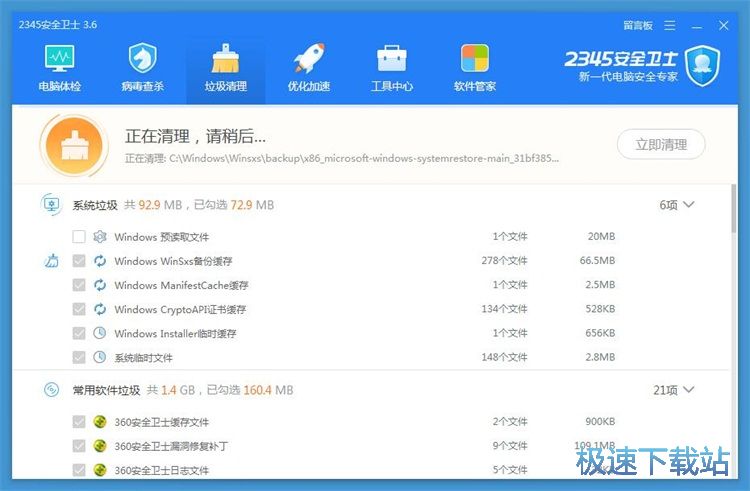Switch to the 软件管家 tab label

(x=474, y=87)
